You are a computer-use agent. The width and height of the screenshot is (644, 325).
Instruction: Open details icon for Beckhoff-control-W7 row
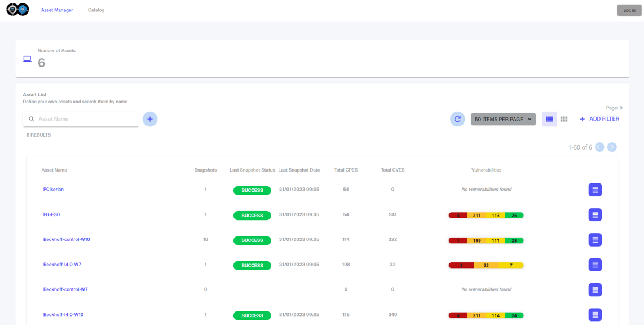[595, 290]
